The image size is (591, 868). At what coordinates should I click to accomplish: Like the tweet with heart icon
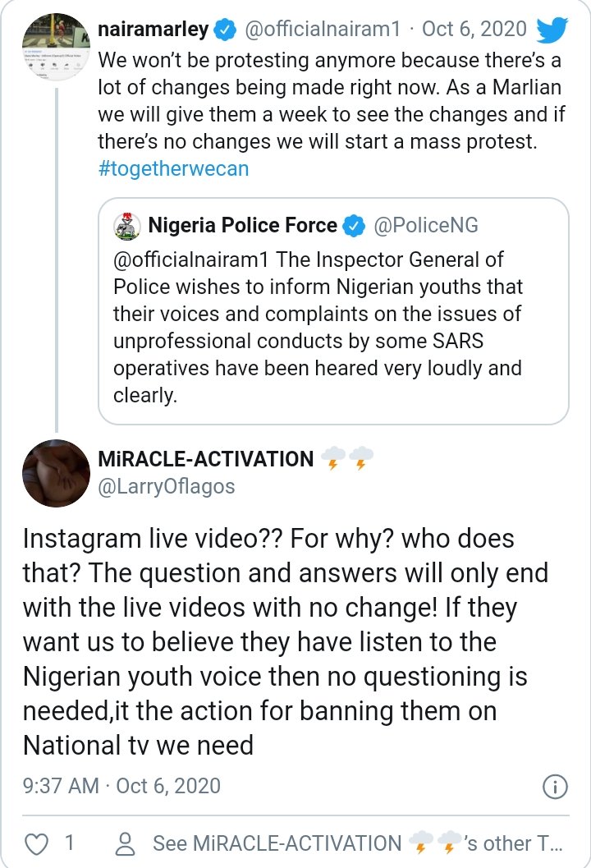36,843
